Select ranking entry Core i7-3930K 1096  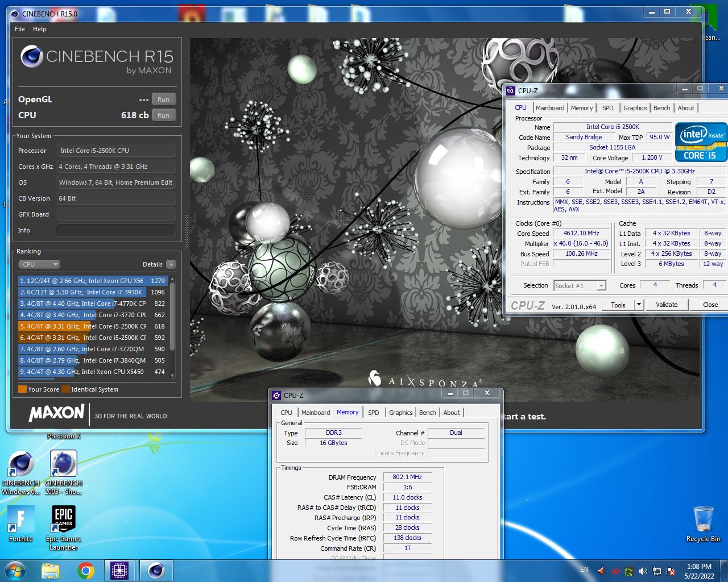(x=93, y=292)
